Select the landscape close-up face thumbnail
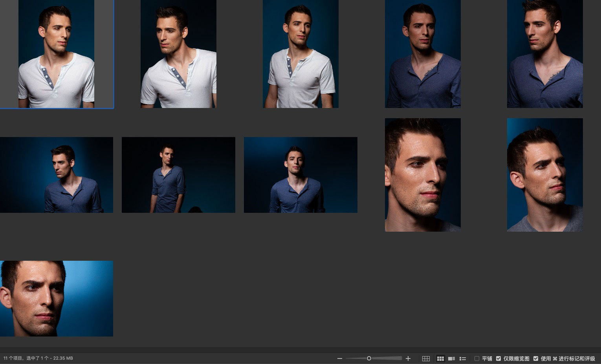This screenshot has height=364, width=601. 57,298
